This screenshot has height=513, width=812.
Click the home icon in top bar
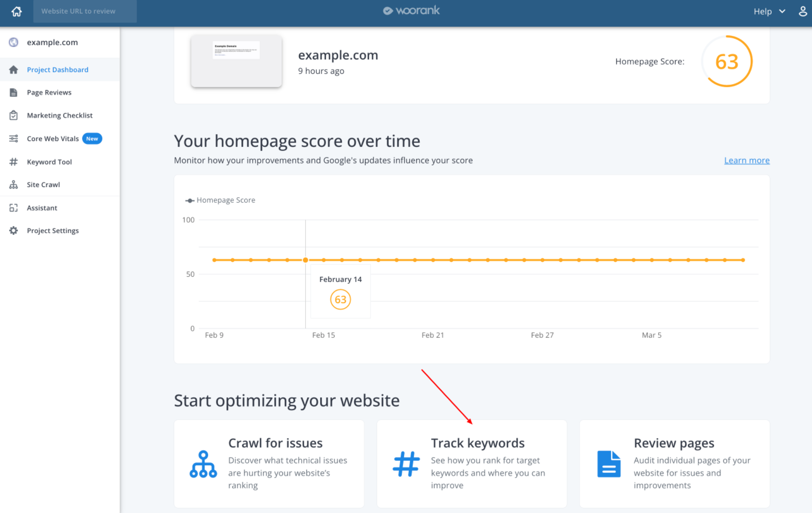[x=16, y=11]
